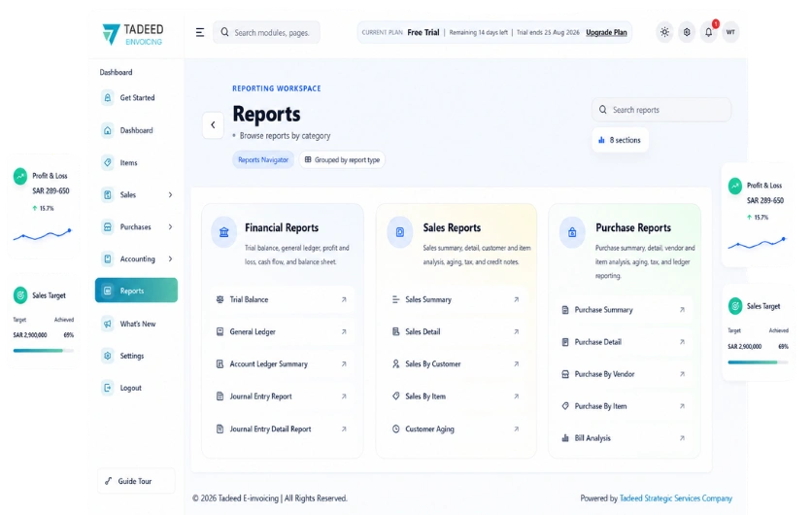
Task: Open the Sales By Item row
Action: tap(457, 396)
